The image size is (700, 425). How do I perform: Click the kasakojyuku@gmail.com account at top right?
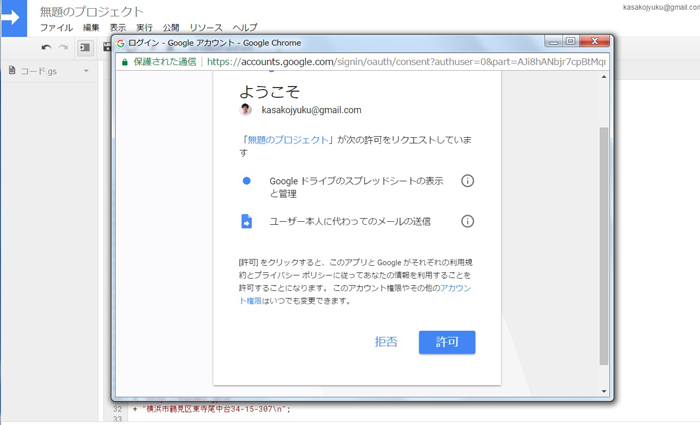click(661, 7)
